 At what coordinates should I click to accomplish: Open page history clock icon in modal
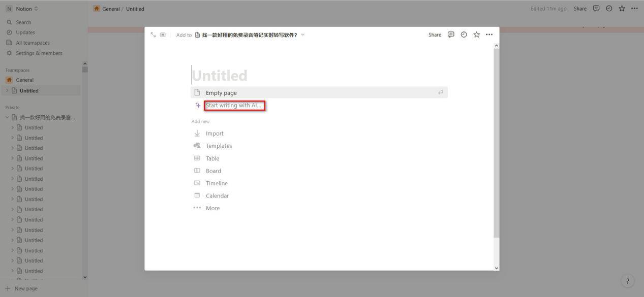coord(464,35)
